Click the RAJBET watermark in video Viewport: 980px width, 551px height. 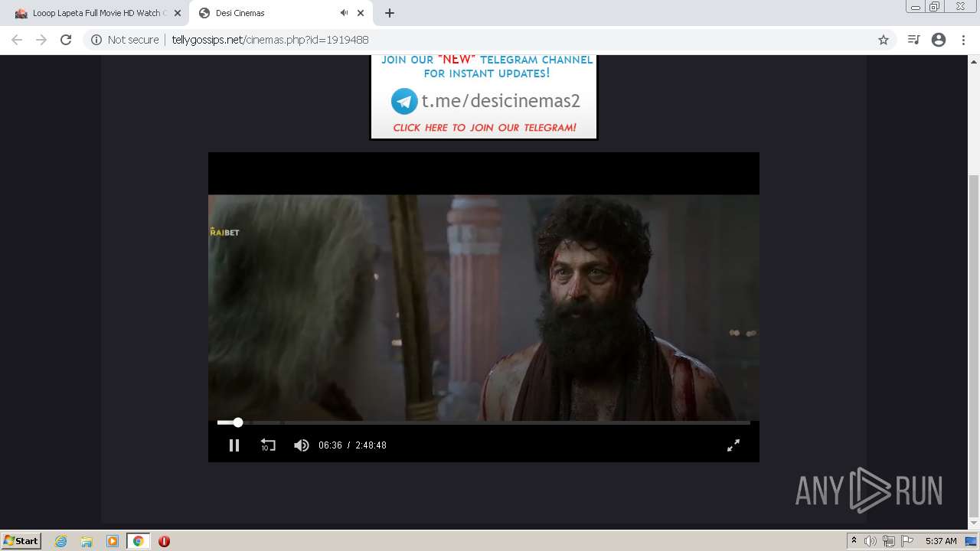click(x=224, y=233)
